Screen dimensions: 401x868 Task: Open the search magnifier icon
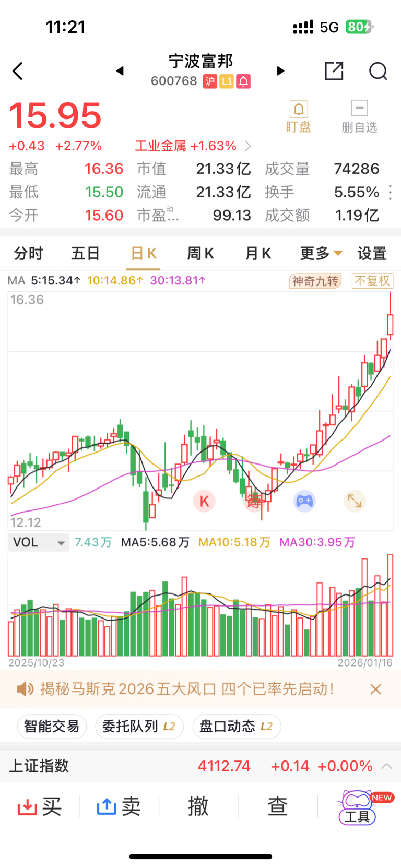coord(378,71)
